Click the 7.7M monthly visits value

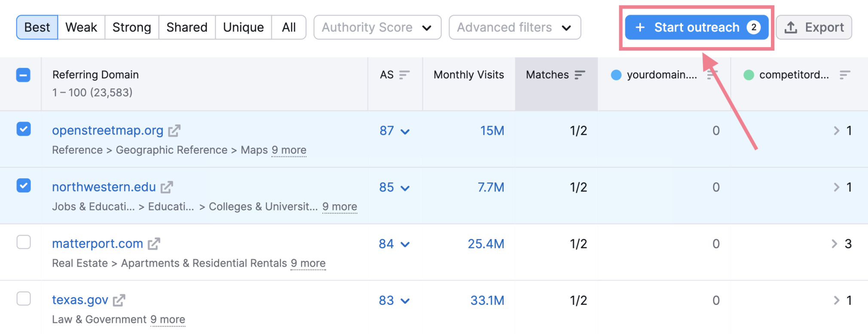pos(491,187)
